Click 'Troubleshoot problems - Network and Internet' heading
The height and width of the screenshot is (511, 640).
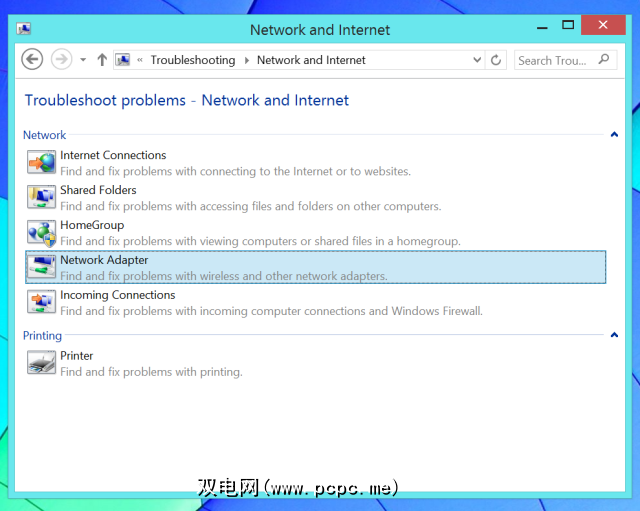[187, 100]
